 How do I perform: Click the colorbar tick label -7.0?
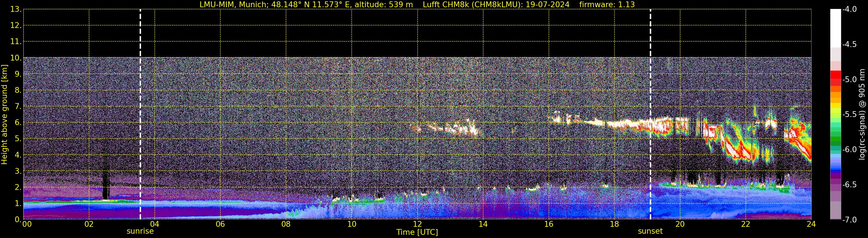(x=849, y=220)
